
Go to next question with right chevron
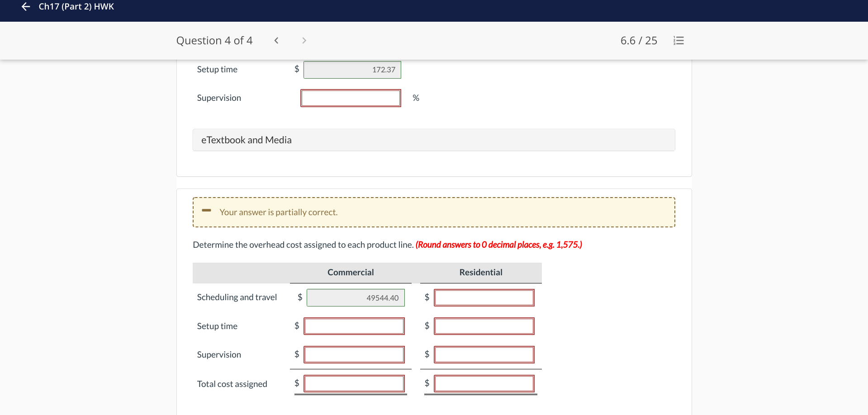point(304,41)
